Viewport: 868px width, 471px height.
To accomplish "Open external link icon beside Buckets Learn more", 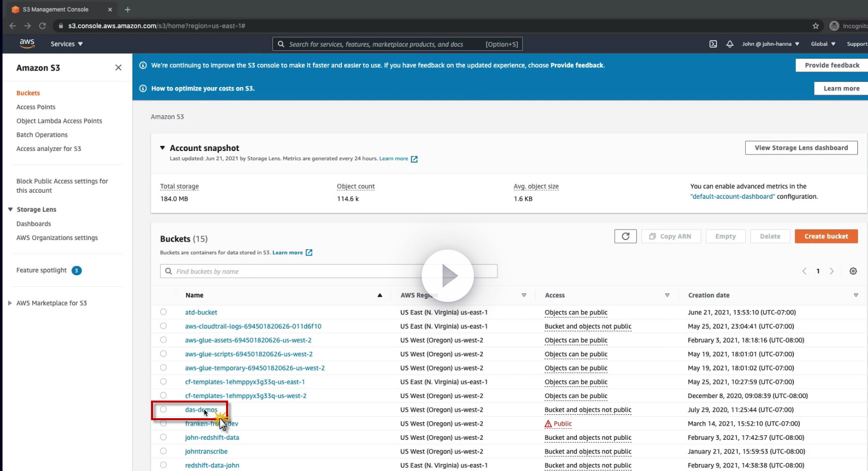I will coord(309,253).
